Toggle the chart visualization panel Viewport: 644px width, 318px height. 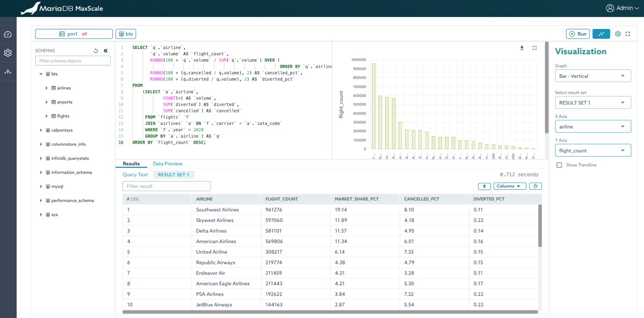[x=601, y=33]
